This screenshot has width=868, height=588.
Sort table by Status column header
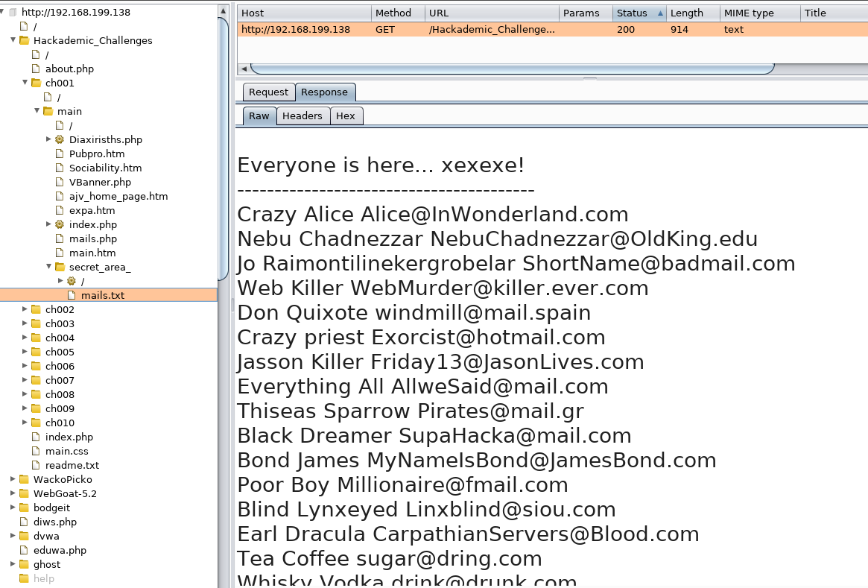[x=631, y=13]
